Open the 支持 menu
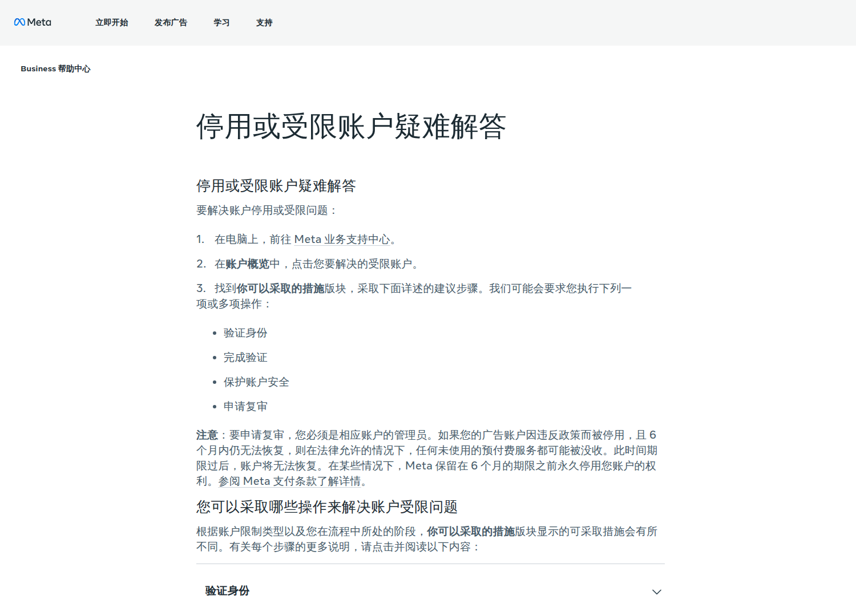This screenshot has width=856, height=616. [x=264, y=23]
